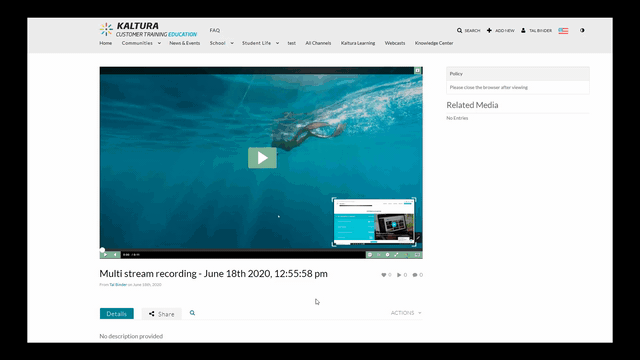Expand the School dropdown arrow
640x360 pixels.
click(232, 43)
